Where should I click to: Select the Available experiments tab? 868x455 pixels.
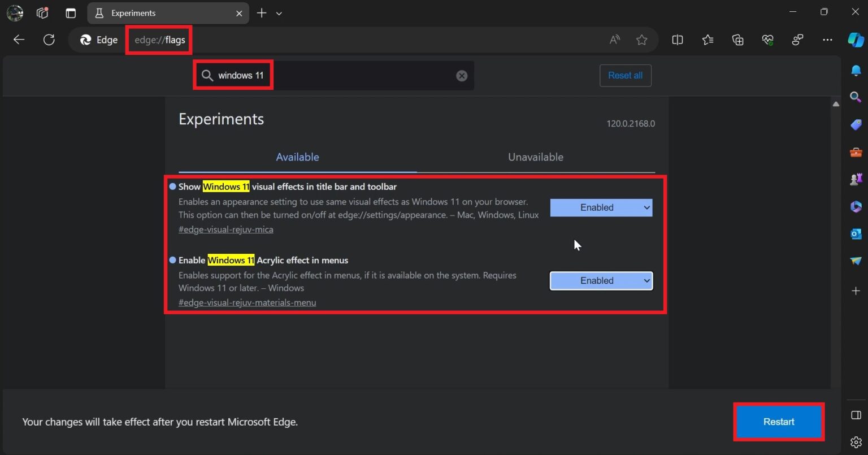coord(297,157)
